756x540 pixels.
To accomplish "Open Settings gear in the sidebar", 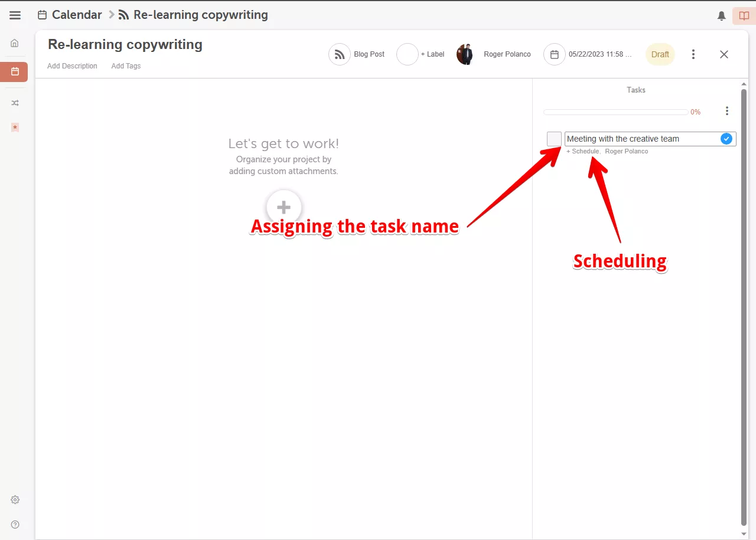I will point(15,500).
